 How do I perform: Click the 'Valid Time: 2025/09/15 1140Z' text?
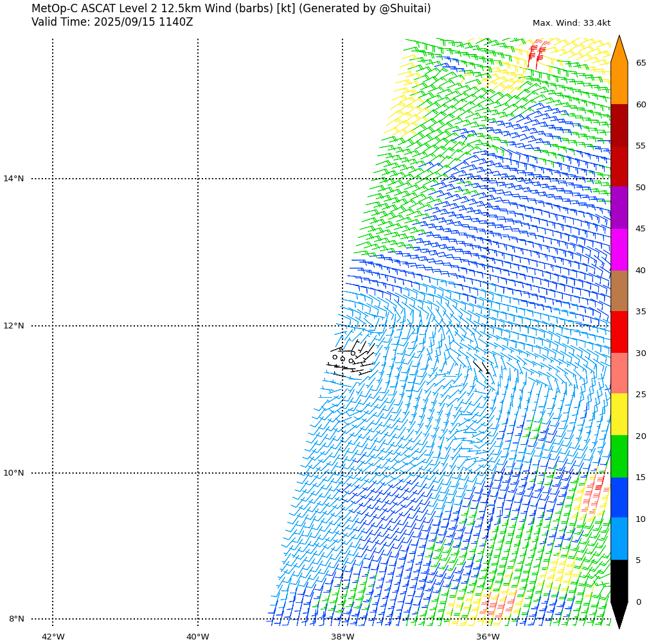pyautogui.click(x=112, y=22)
